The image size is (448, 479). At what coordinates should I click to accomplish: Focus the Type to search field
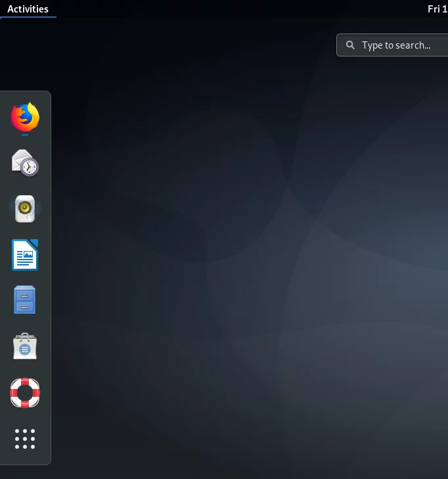392,45
